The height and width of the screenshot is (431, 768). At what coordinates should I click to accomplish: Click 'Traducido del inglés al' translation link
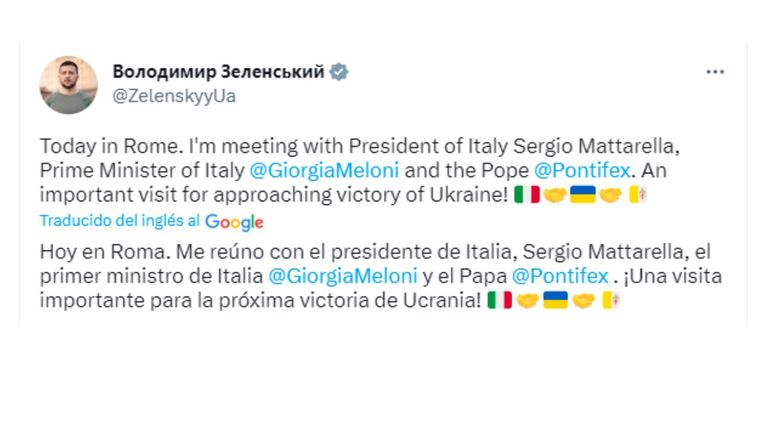[120, 221]
